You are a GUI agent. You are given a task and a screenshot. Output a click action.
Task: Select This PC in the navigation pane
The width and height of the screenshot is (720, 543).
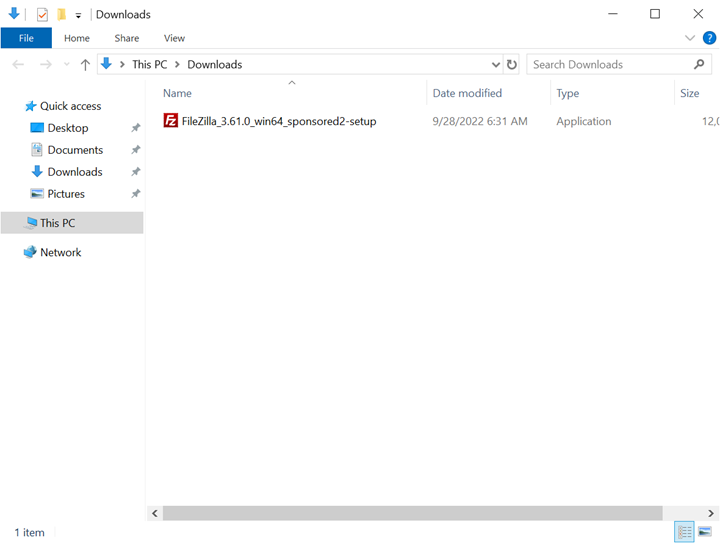click(72, 223)
